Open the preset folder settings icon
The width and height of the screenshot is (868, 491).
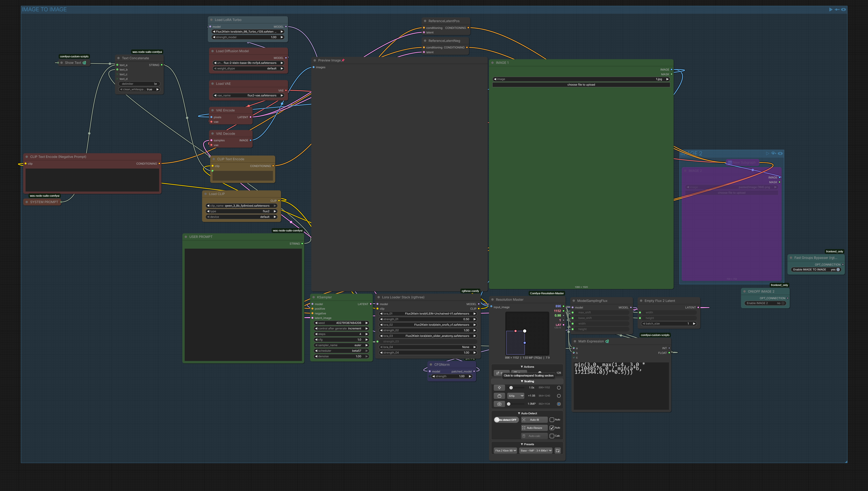pyautogui.click(x=558, y=450)
